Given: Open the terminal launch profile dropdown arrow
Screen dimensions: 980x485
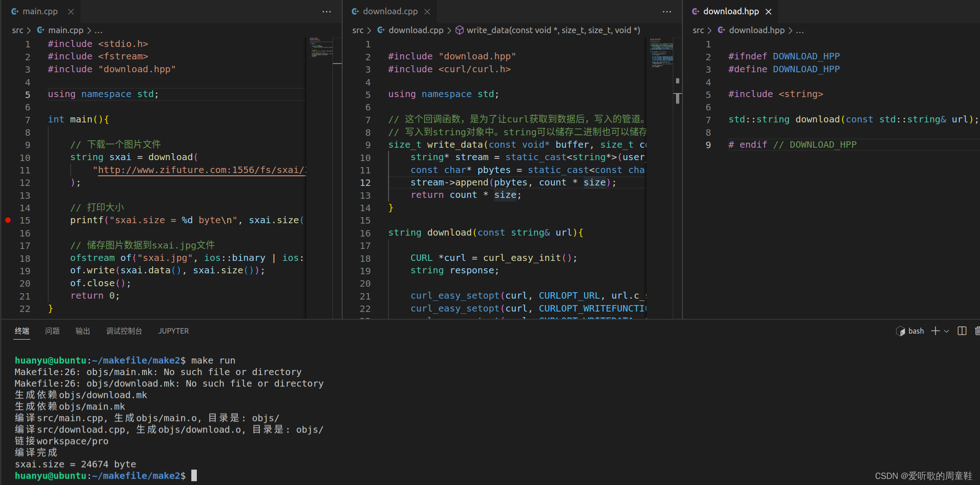Looking at the screenshot, I should 946,331.
